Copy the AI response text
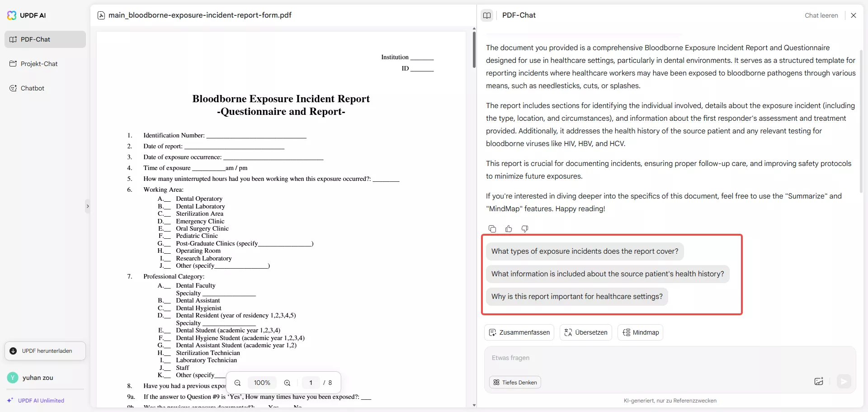 click(x=492, y=229)
